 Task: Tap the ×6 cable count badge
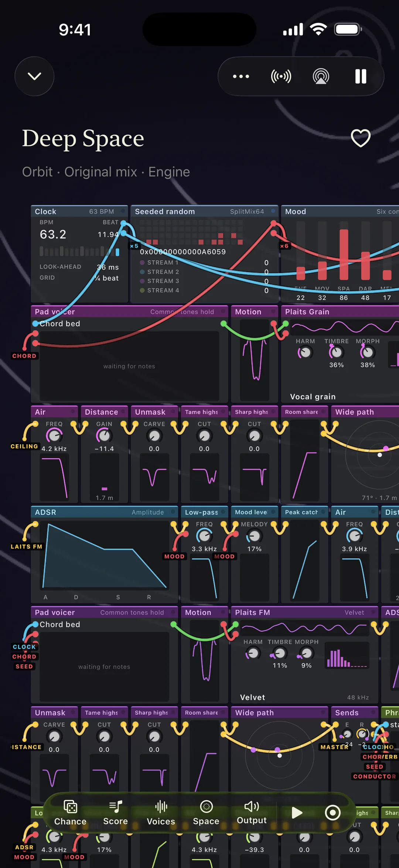click(284, 246)
